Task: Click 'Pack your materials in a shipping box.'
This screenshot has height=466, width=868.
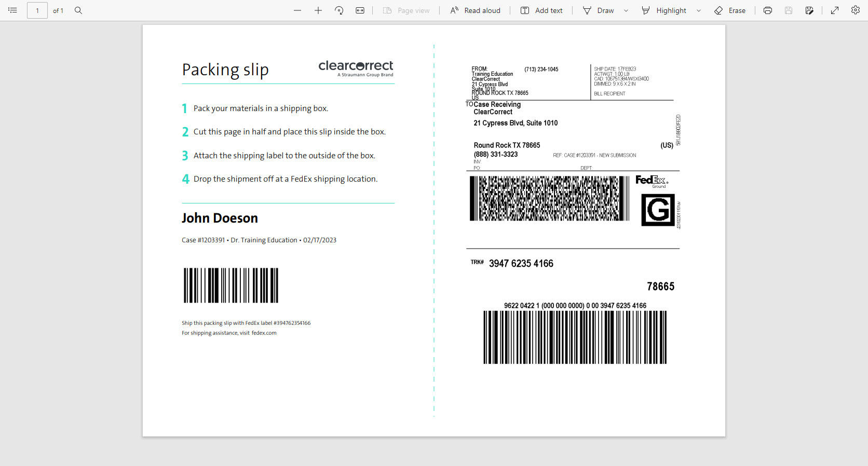Action: click(x=261, y=108)
